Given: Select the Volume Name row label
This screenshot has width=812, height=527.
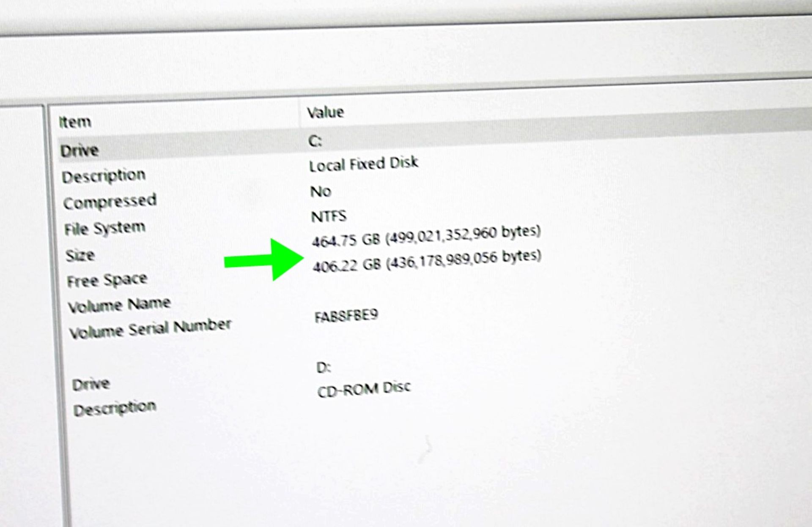Looking at the screenshot, I should point(119,305).
